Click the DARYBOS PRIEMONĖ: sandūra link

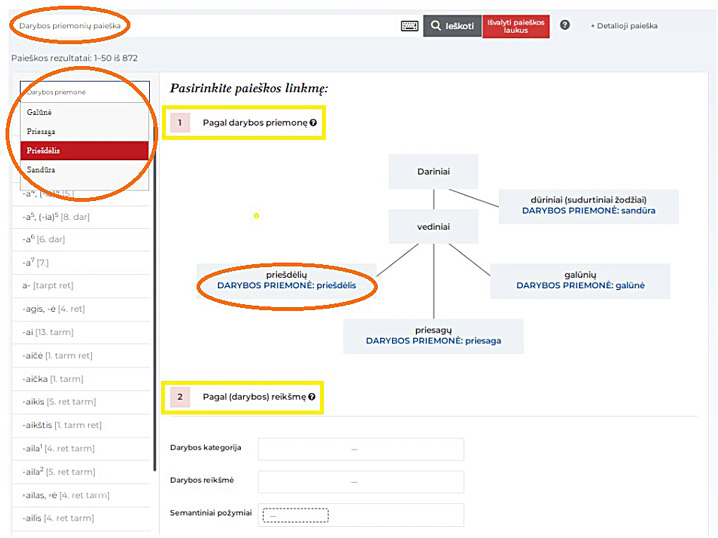point(588,210)
